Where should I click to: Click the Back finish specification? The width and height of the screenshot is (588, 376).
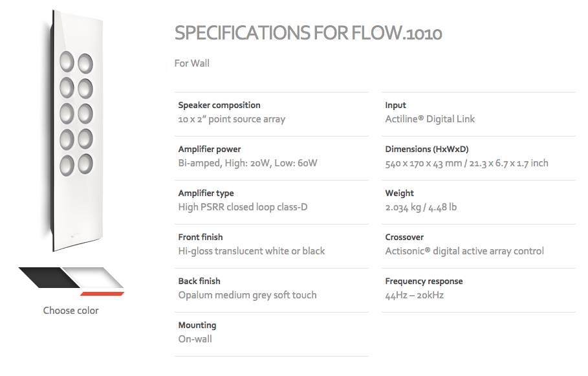272,290
